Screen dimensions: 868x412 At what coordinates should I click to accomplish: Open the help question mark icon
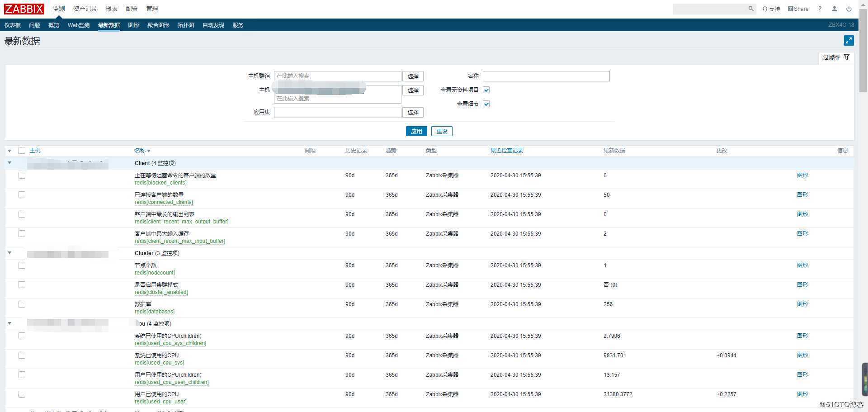tap(820, 9)
